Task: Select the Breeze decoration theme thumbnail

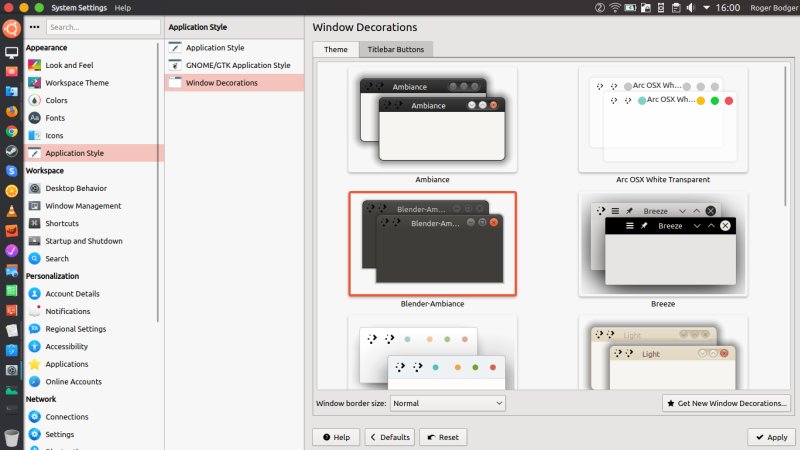Action: click(x=662, y=245)
